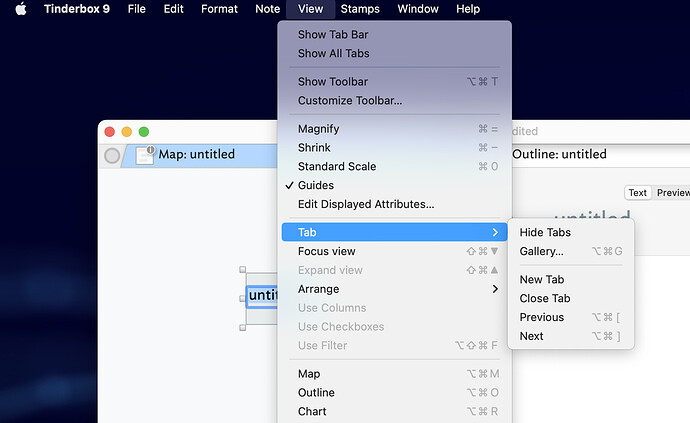Choose Show Tab Bar

point(394,34)
